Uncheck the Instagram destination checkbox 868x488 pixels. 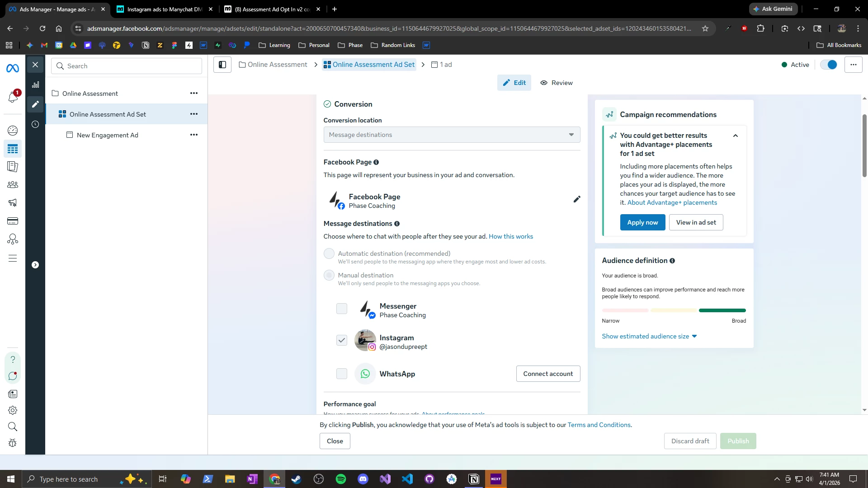tap(342, 340)
